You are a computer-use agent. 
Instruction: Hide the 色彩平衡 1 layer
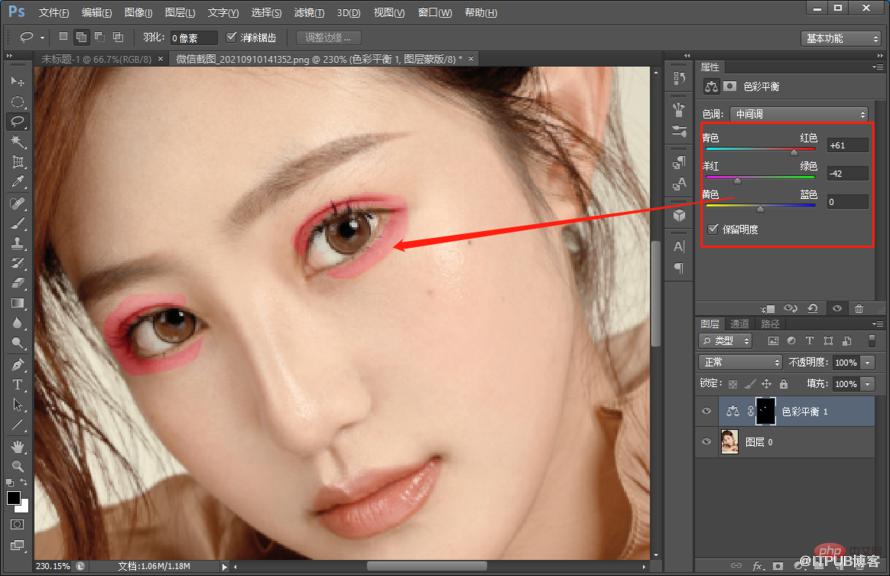pyautogui.click(x=707, y=411)
